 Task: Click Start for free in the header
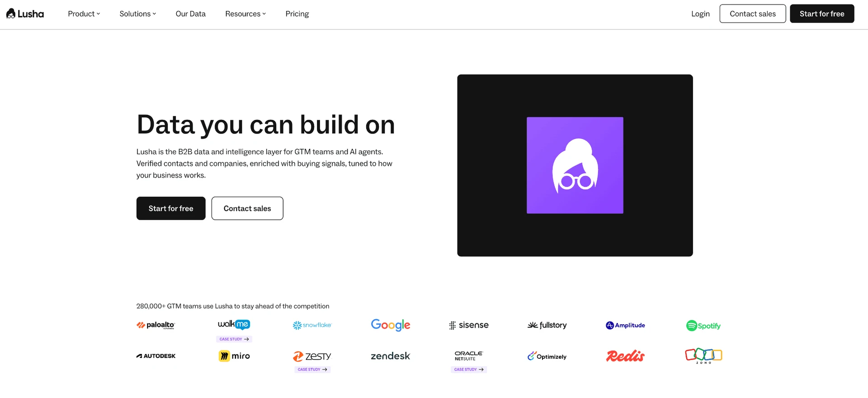click(x=822, y=14)
